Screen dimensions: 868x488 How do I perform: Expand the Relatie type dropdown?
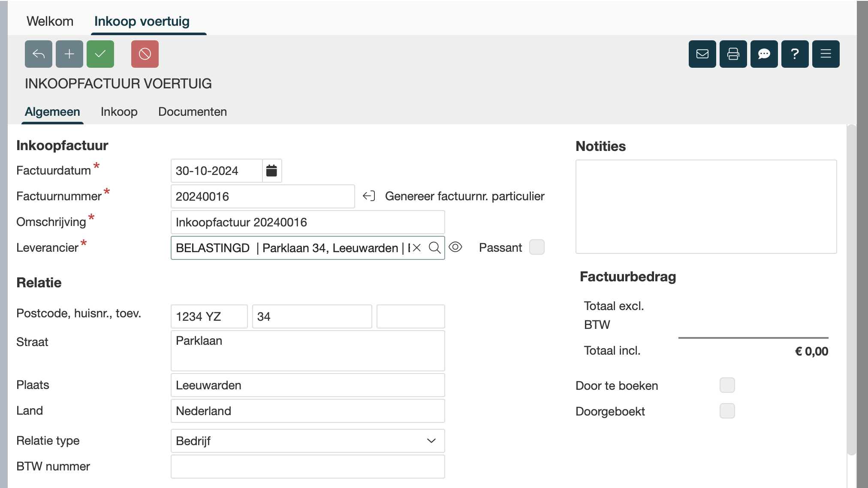pyautogui.click(x=307, y=441)
